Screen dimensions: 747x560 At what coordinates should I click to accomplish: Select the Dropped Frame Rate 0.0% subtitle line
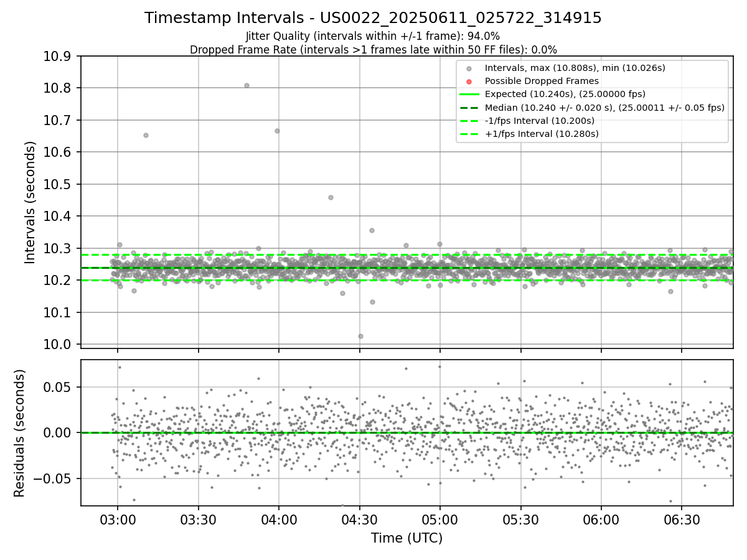pos(373,50)
